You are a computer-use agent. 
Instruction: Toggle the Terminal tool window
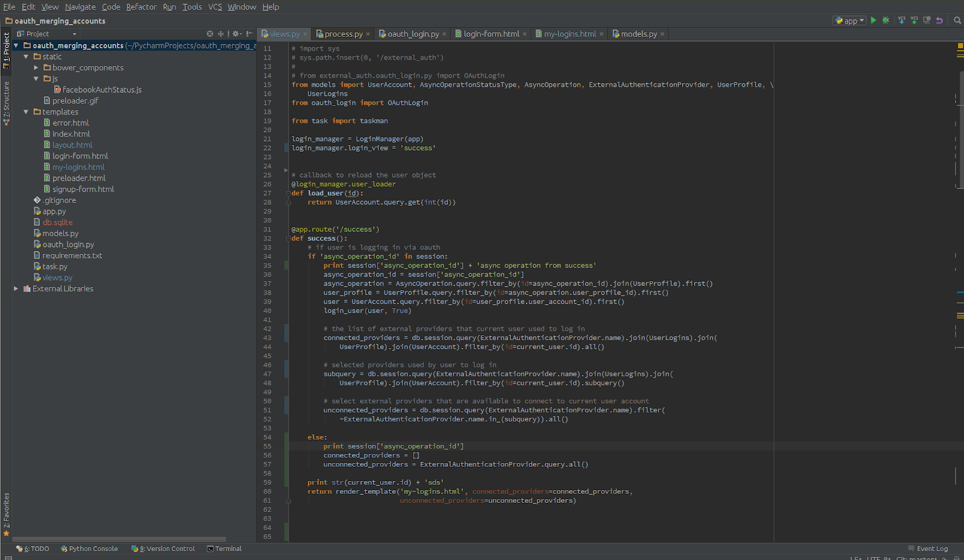[224, 549]
